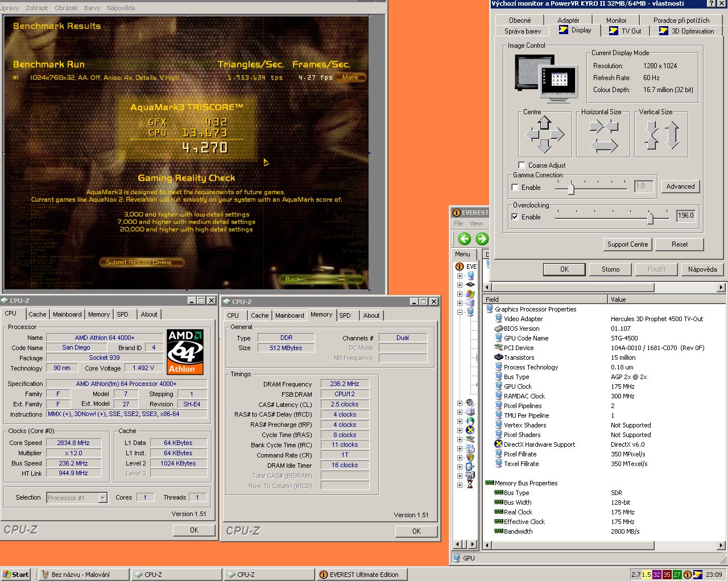Disable Overclocking Enable checkbox
Screen dimensions: 728x582
coord(515,217)
